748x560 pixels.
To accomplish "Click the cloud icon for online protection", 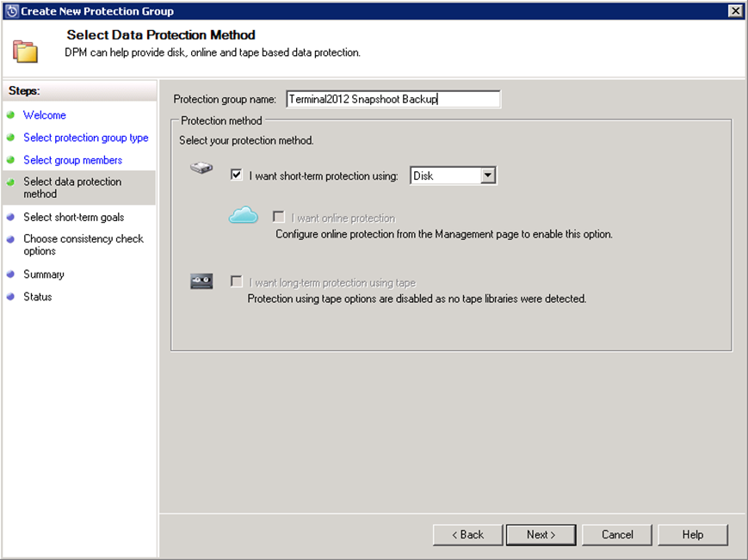I will pos(244,215).
